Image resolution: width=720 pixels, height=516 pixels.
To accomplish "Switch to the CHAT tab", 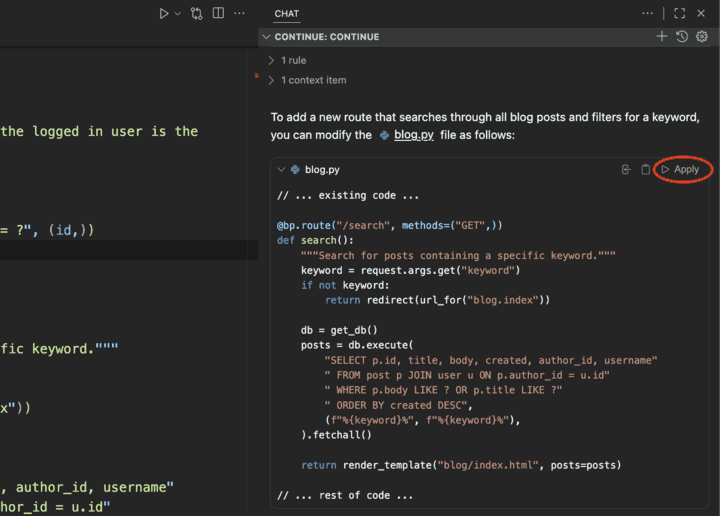I will 286,14.
